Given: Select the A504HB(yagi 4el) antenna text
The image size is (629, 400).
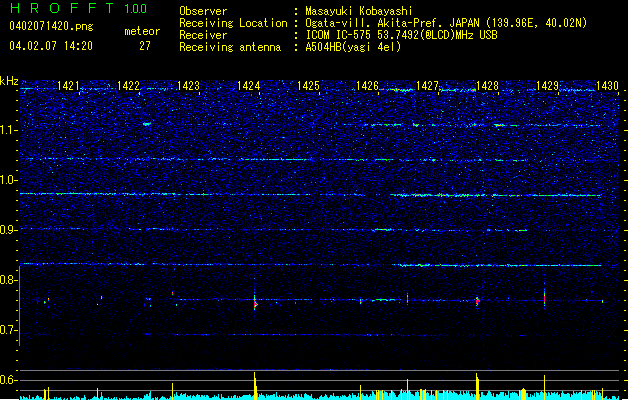Looking at the screenshot, I should point(353,47).
